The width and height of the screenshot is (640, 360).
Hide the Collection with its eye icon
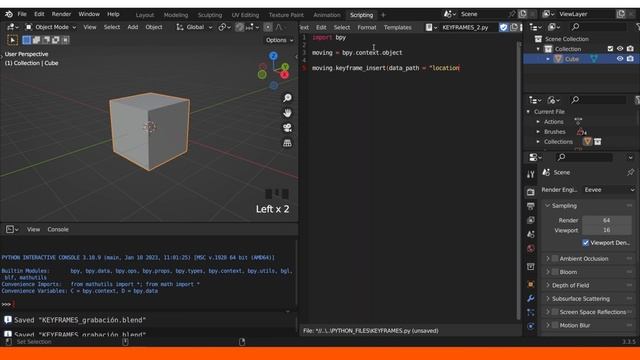pyautogui.click(x=620, y=49)
